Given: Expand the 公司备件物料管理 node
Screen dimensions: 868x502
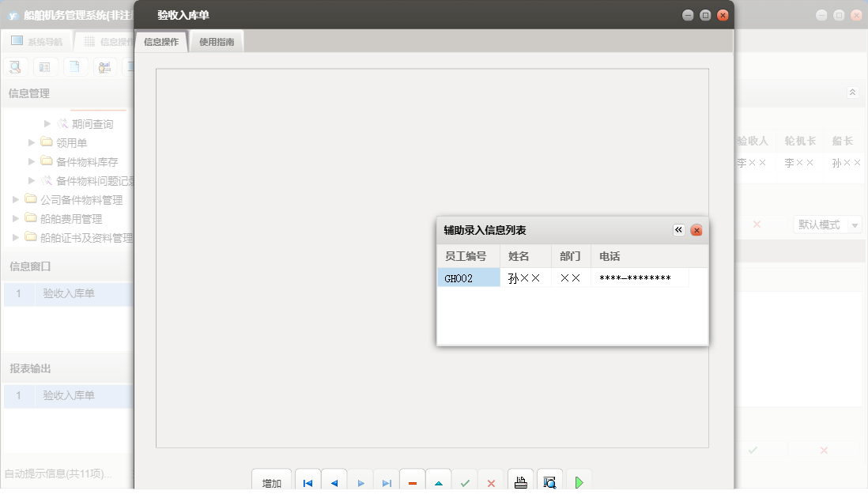Looking at the screenshot, I should 17,199.
